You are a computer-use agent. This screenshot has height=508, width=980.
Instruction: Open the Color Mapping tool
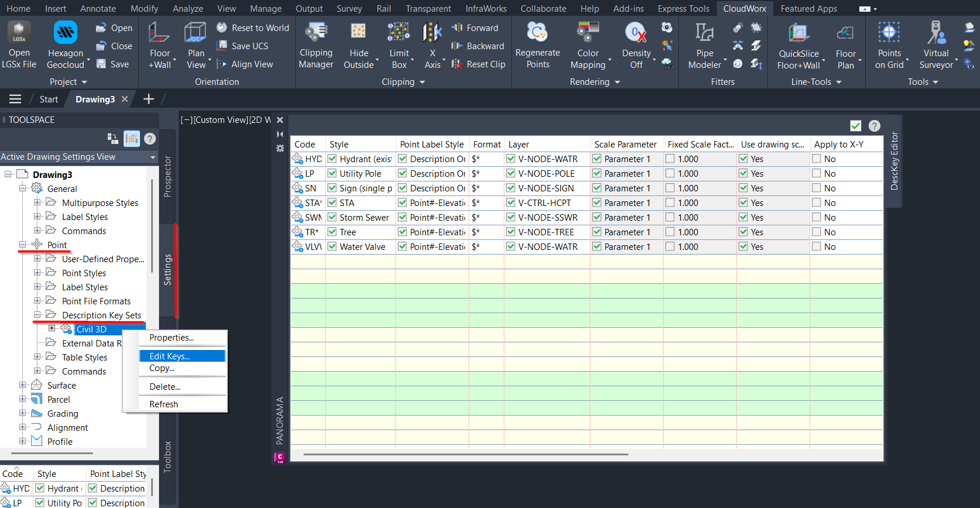tap(588, 45)
